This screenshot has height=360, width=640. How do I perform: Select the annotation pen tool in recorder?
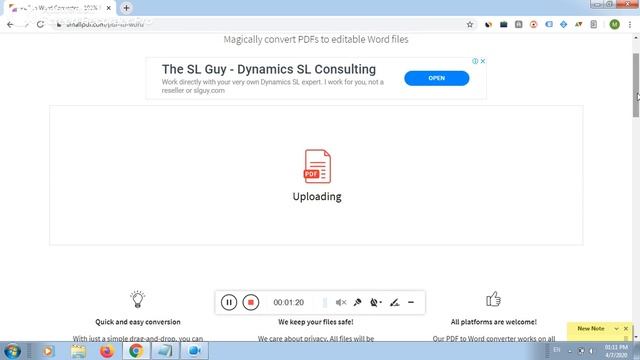pos(394,302)
